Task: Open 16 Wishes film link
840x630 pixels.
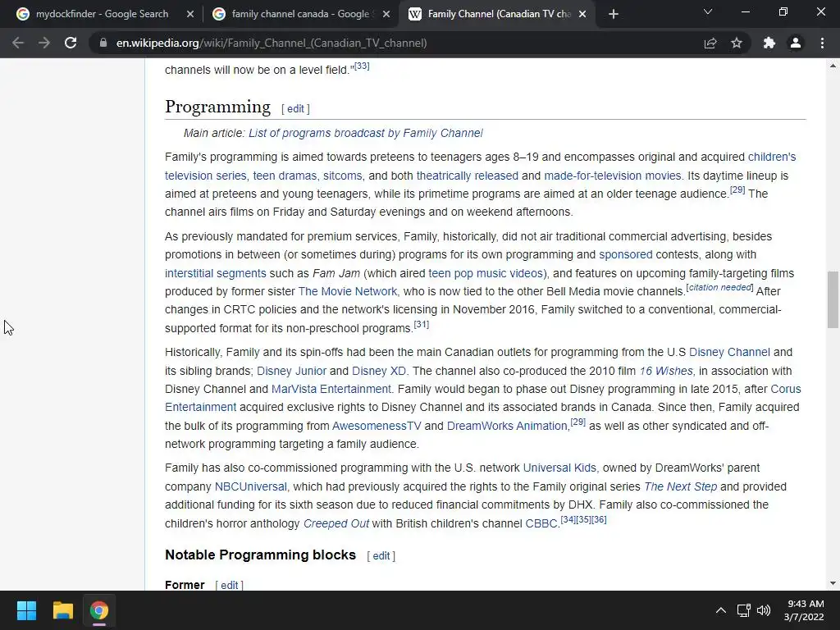Action: tap(666, 371)
